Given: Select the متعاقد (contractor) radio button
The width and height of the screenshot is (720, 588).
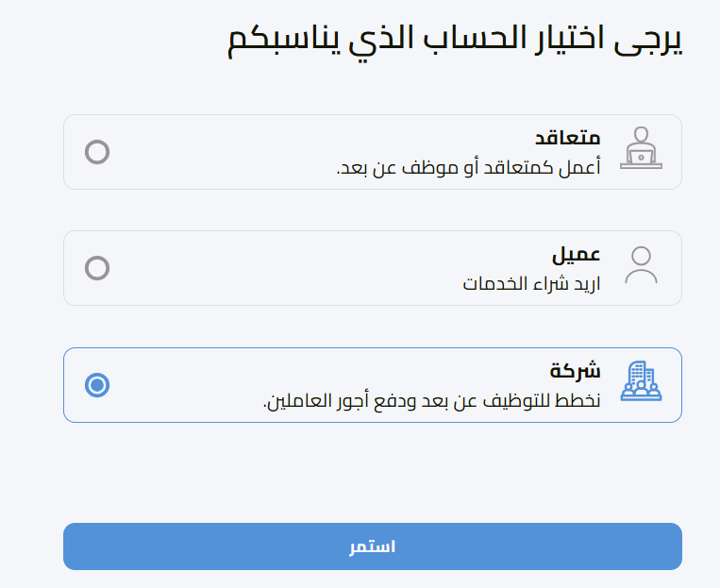Looking at the screenshot, I should click(97, 152).
